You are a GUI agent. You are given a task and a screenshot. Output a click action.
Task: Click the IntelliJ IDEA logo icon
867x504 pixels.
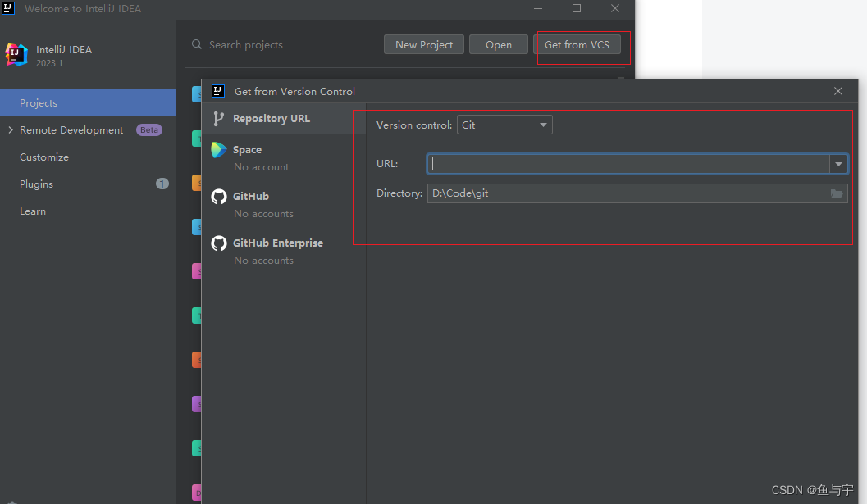point(16,55)
